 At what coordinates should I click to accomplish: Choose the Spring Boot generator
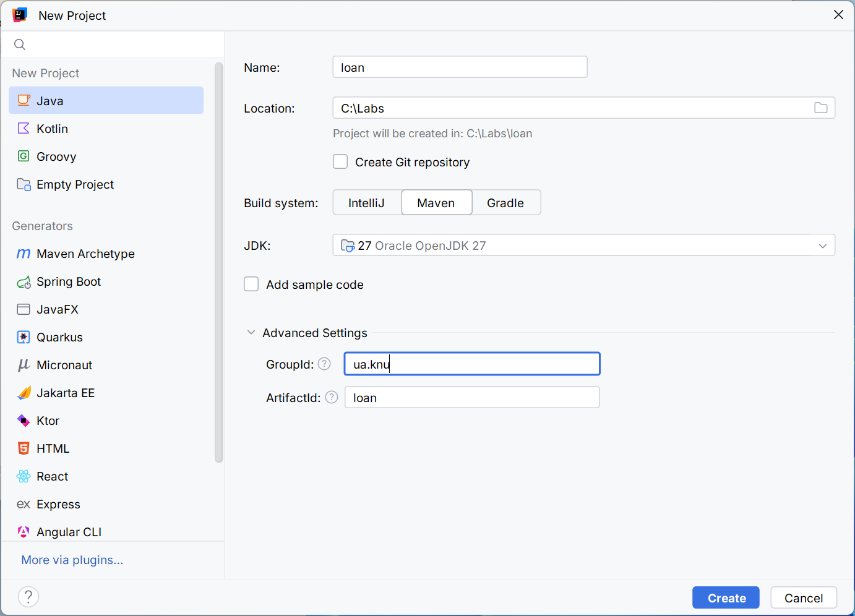[x=106, y=281]
